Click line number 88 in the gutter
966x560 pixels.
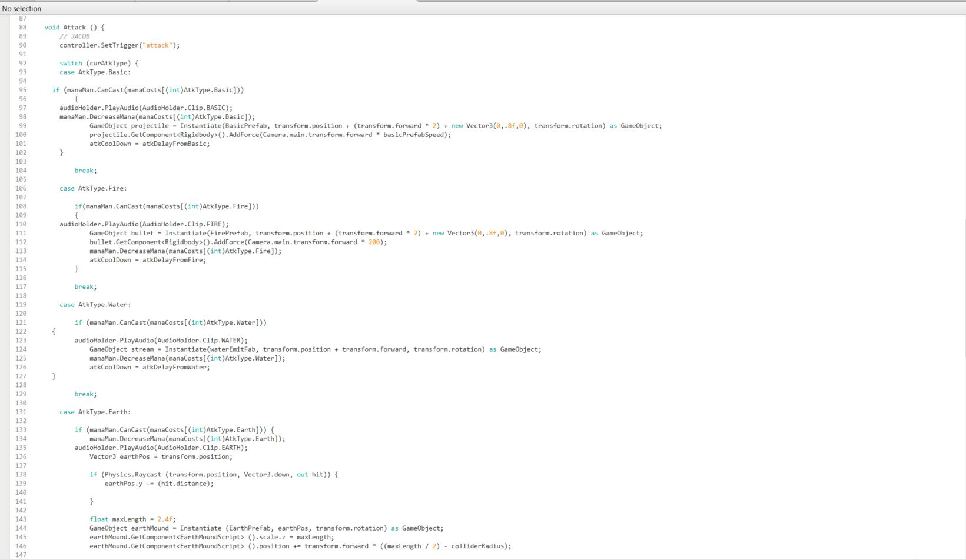click(x=22, y=27)
